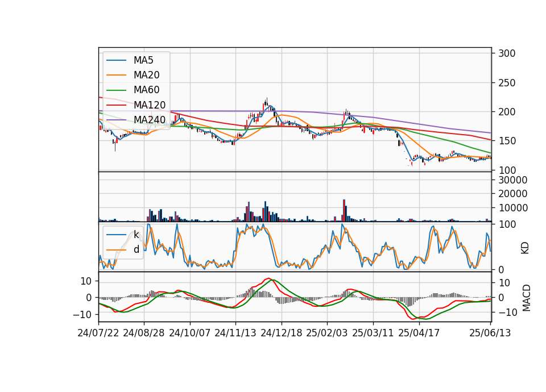Screen dimensions: 546x392
Task: Click the MA20 legend label
Action: 146,75
